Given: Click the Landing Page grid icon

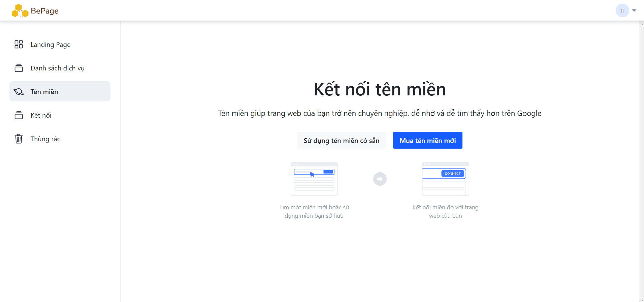Looking at the screenshot, I should (19, 44).
